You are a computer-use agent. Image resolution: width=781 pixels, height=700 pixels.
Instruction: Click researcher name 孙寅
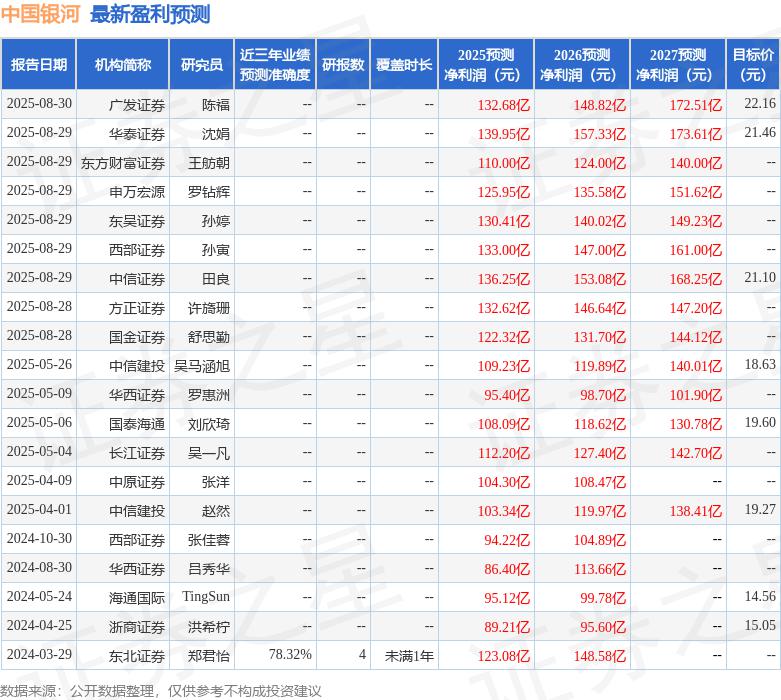coord(216,250)
